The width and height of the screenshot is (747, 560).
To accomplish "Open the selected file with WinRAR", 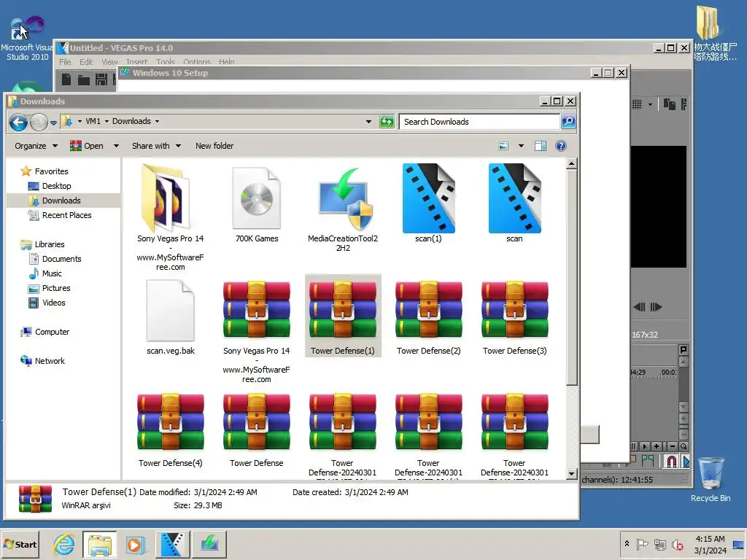I will (x=88, y=146).
